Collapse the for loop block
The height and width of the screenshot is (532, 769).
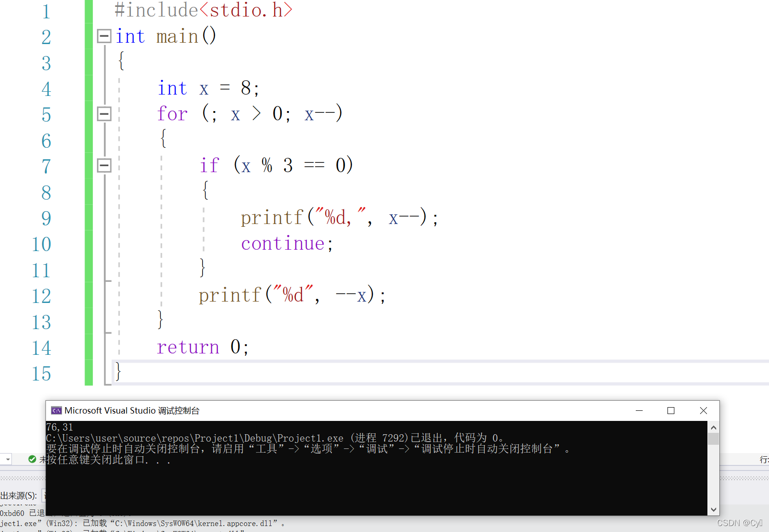pyautogui.click(x=104, y=114)
